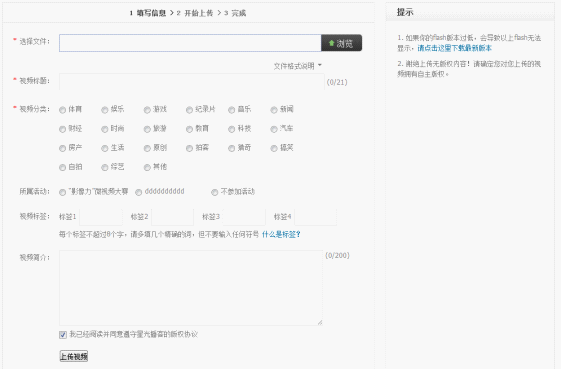Choose the 纪录片 category option
This screenshot has width=562, height=370.
189,110
